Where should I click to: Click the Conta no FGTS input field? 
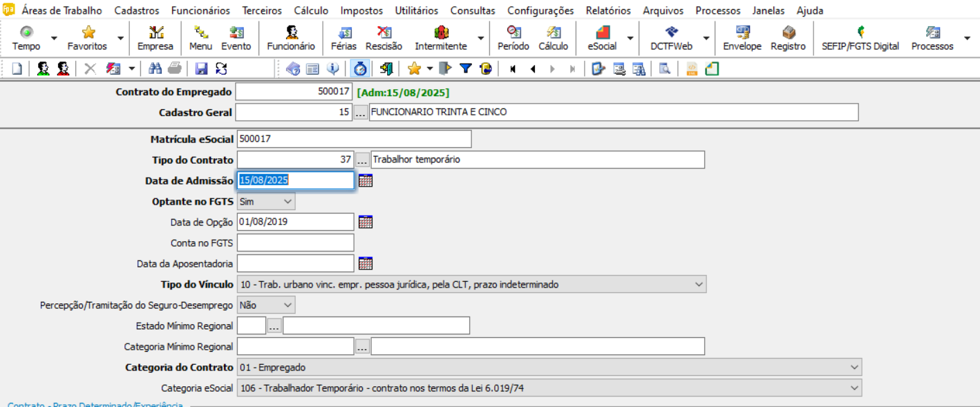(295, 243)
